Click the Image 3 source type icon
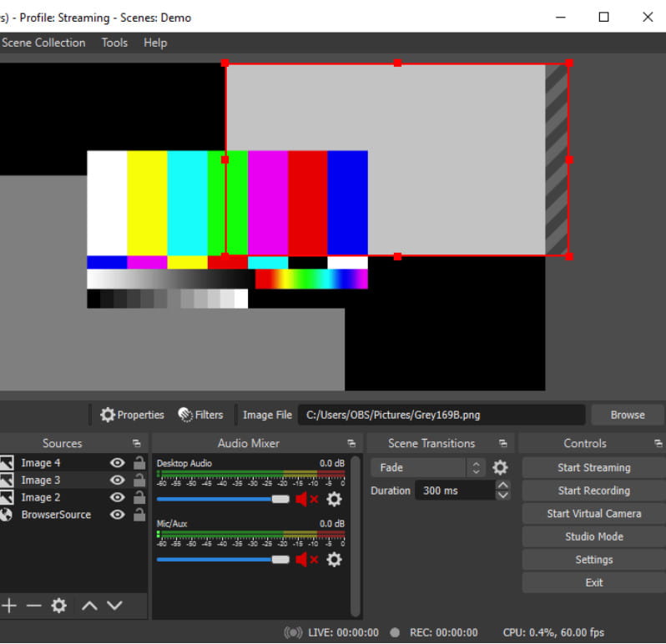Image resolution: width=666 pixels, height=644 pixels. pos(7,480)
